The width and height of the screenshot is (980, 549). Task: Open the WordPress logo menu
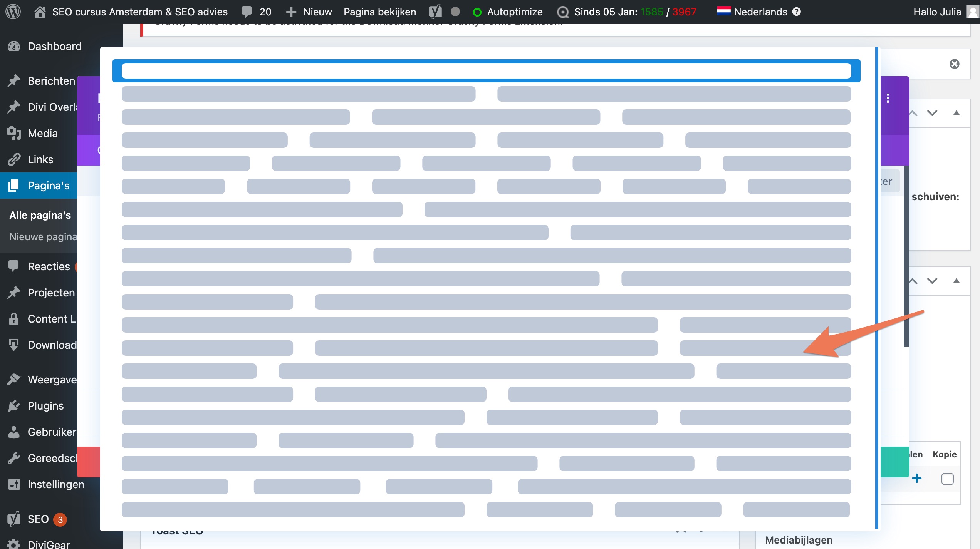click(x=13, y=12)
